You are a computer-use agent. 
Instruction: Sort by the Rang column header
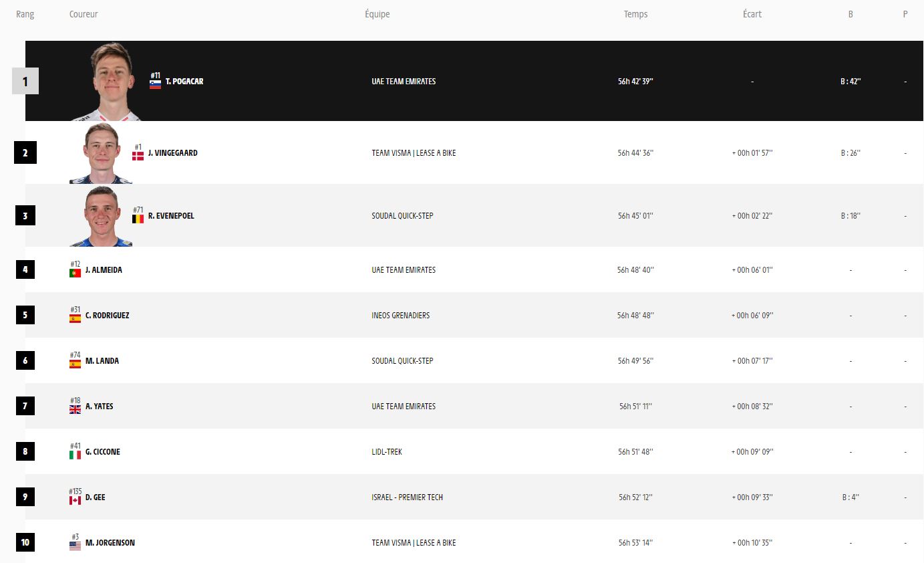pyautogui.click(x=25, y=14)
